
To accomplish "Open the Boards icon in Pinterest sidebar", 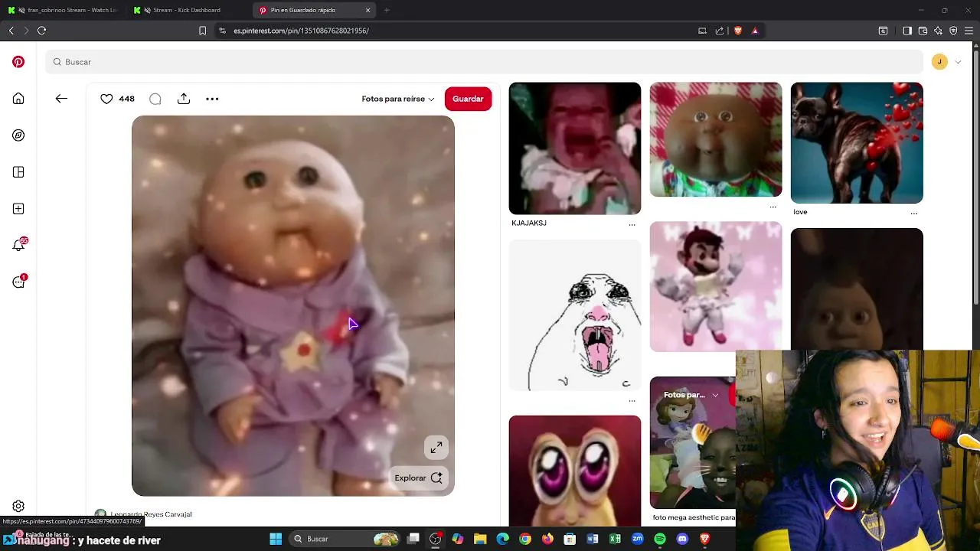I will click(x=18, y=172).
